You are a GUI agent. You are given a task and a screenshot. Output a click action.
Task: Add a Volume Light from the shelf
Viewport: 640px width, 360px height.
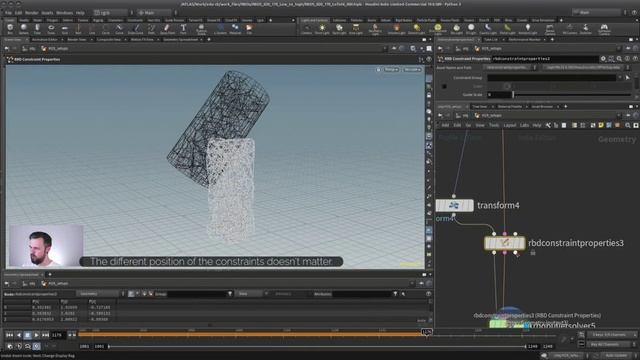click(x=396, y=29)
